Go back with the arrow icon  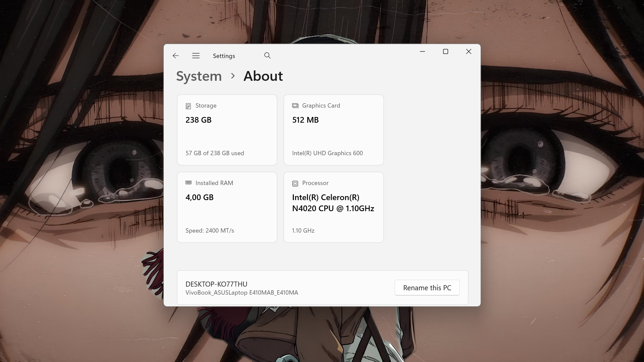pyautogui.click(x=175, y=56)
